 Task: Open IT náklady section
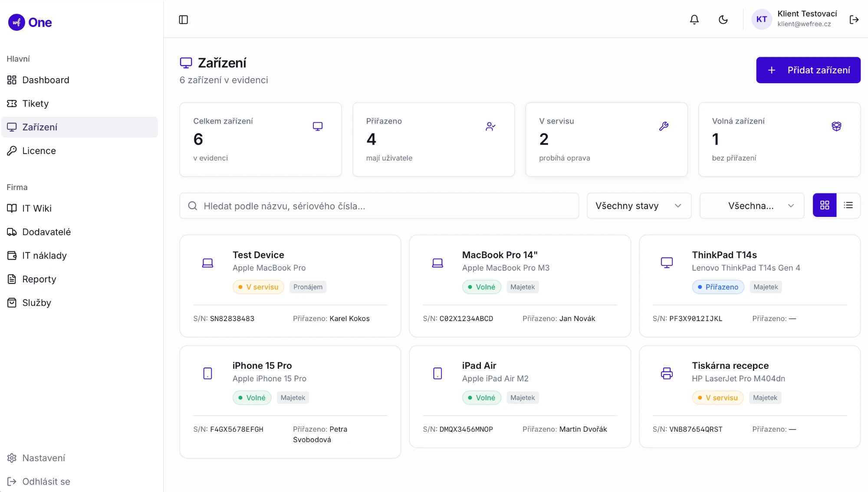(x=80, y=256)
